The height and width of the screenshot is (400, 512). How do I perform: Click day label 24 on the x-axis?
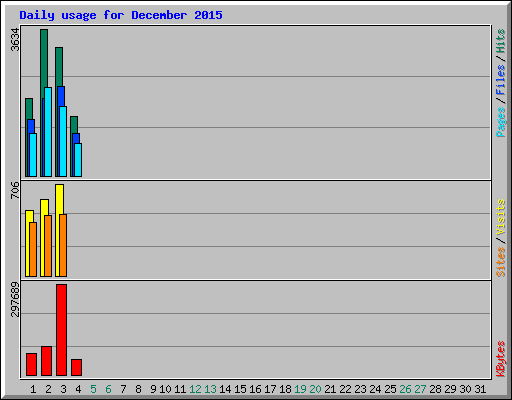[x=375, y=389]
